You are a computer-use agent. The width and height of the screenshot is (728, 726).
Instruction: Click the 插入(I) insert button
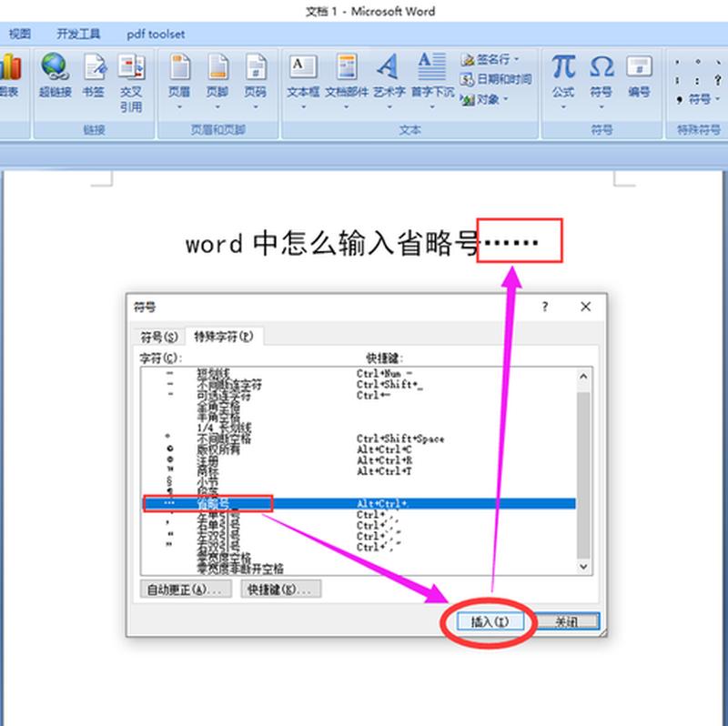point(490,621)
